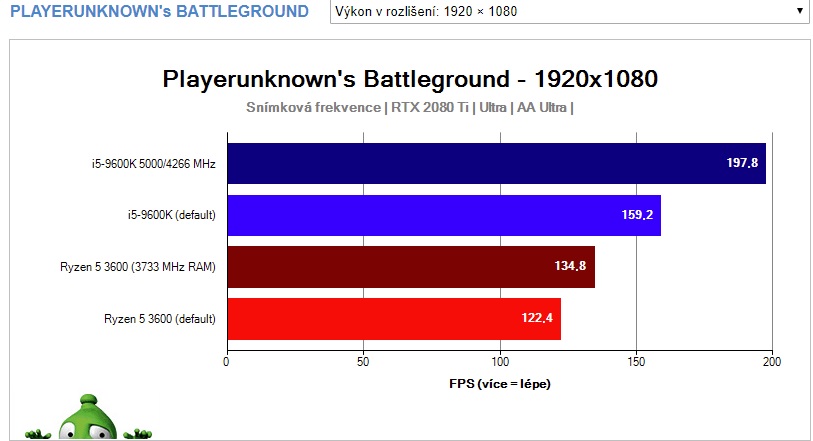813x441 pixels.
Task: Click the 159,2 value label
Action: pos(637,215)
